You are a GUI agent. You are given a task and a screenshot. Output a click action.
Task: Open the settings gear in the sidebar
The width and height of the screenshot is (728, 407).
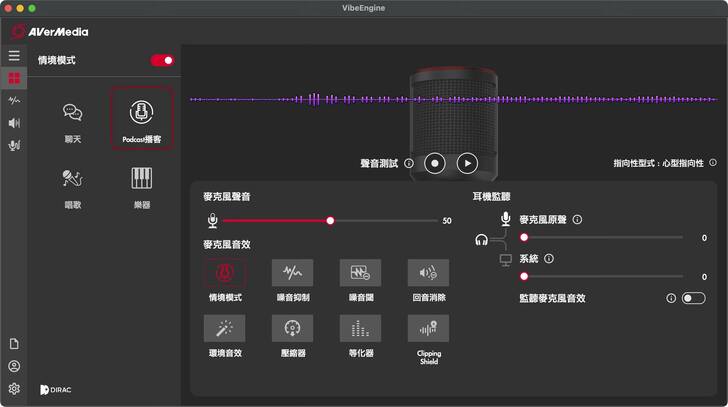point(14,388)
